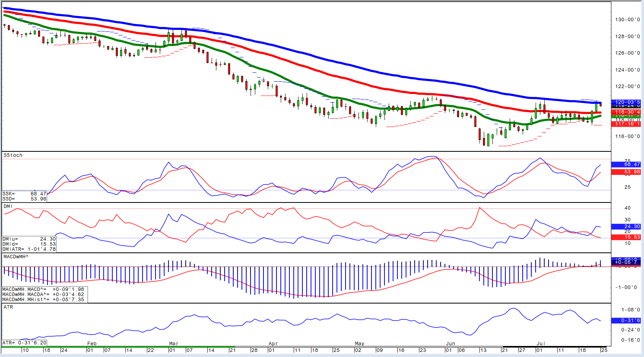Click the 0-24'0 ATR axis label
This screenshot has width=644, height=357.
[631, 330]
